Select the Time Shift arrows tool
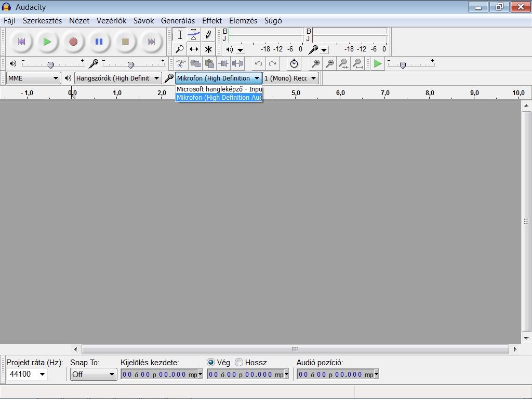This screenshot has width=532, height=399. tap(194, 49)
